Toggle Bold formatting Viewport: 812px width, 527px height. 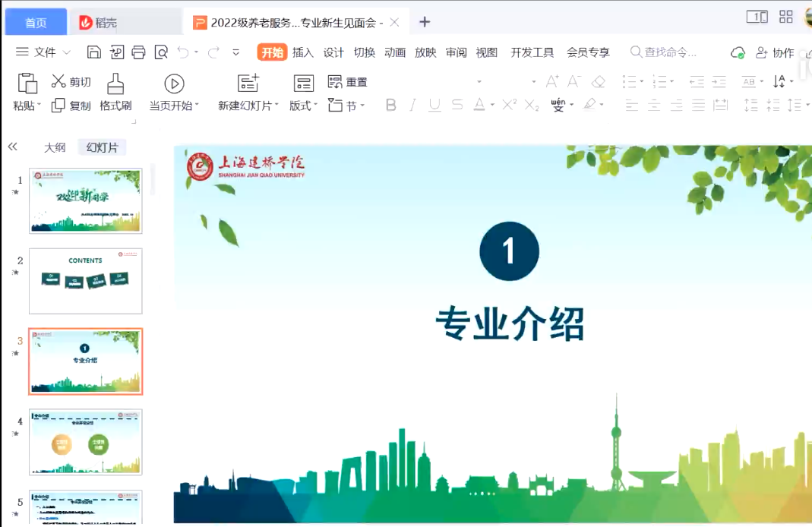pos(391,106)
